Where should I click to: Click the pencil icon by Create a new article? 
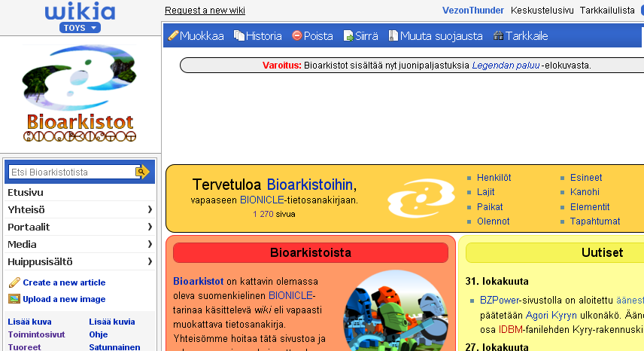point(14,282)
